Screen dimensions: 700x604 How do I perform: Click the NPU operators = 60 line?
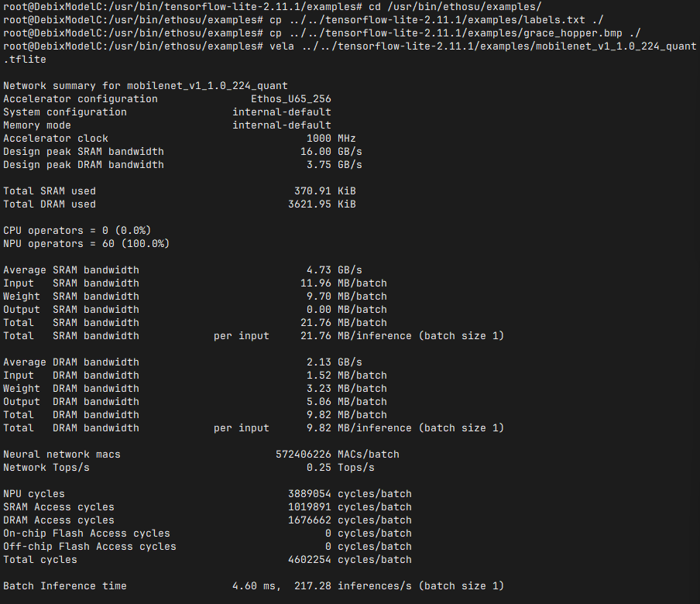[x=86, y=244]
